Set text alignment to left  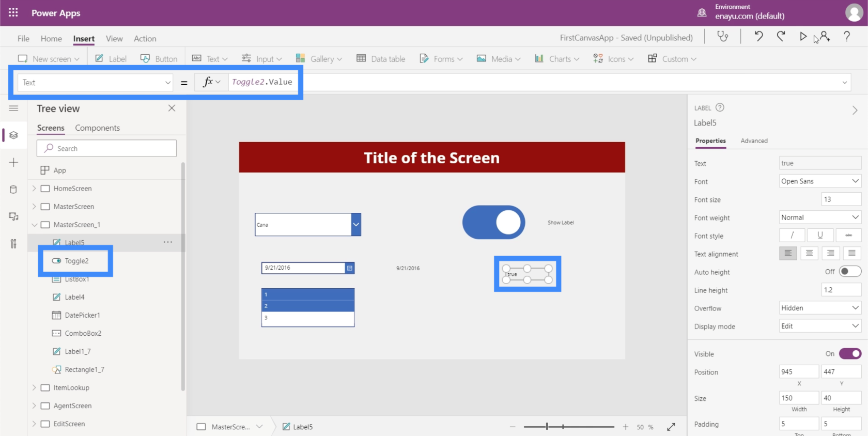click(x=788, y=253)
